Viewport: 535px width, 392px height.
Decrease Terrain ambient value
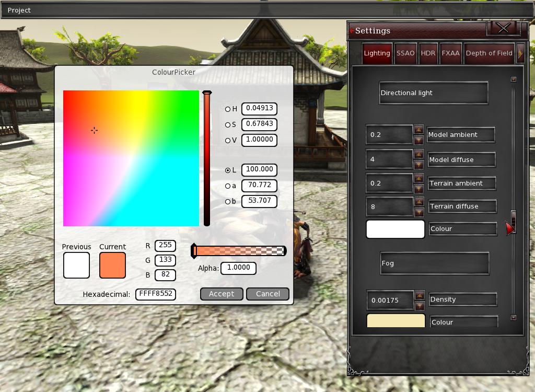[x=419, y=189]
